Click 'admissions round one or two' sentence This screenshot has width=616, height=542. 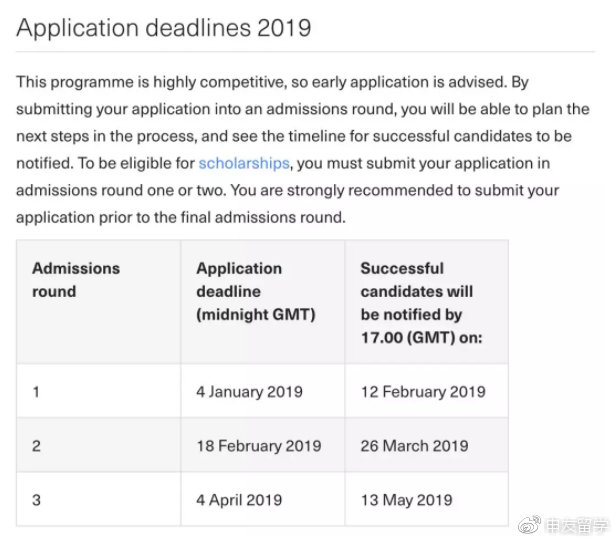coord(121,190)
